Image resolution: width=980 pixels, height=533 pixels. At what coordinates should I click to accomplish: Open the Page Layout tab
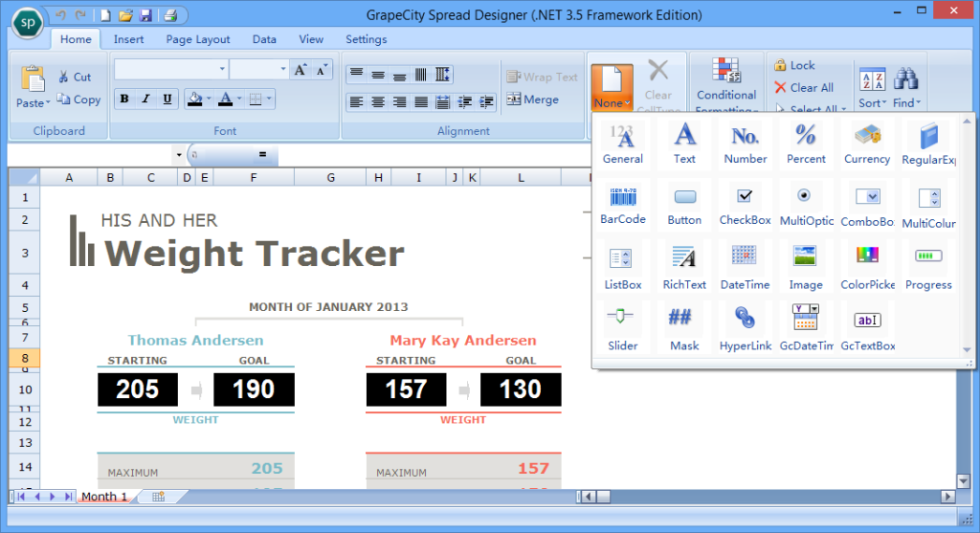pos(197,39)
